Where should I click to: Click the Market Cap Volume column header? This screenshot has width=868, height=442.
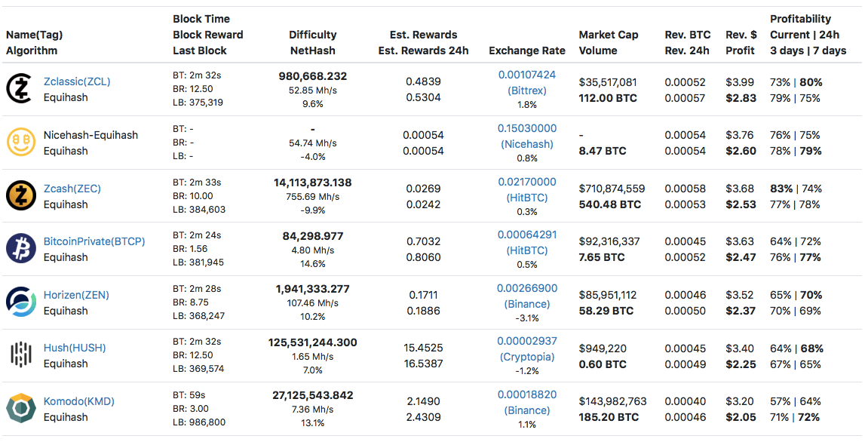[608, 43]
